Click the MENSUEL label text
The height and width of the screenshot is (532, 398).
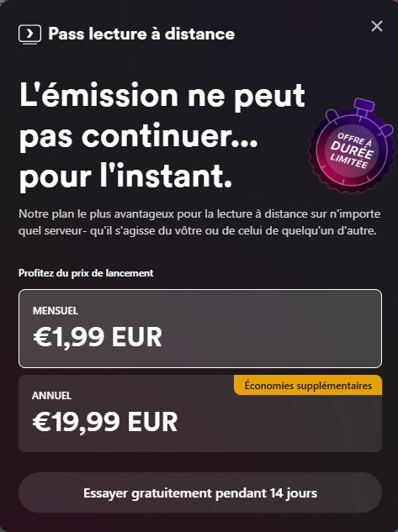coord(56,310)
